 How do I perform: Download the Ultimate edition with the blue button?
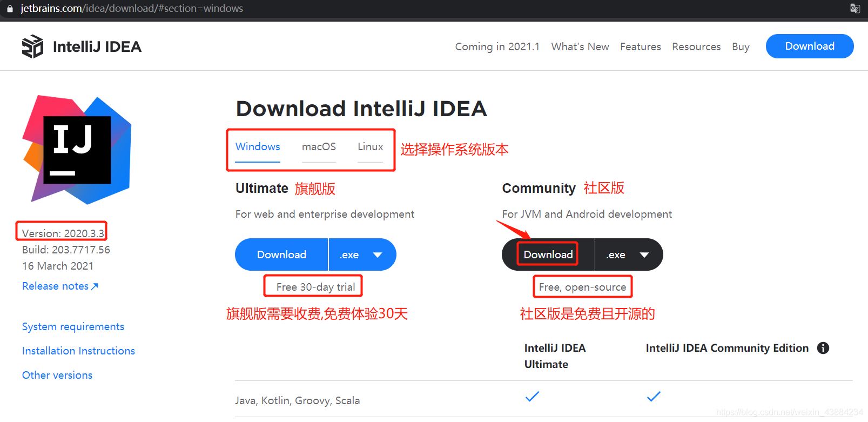click(x=281, y=254)
